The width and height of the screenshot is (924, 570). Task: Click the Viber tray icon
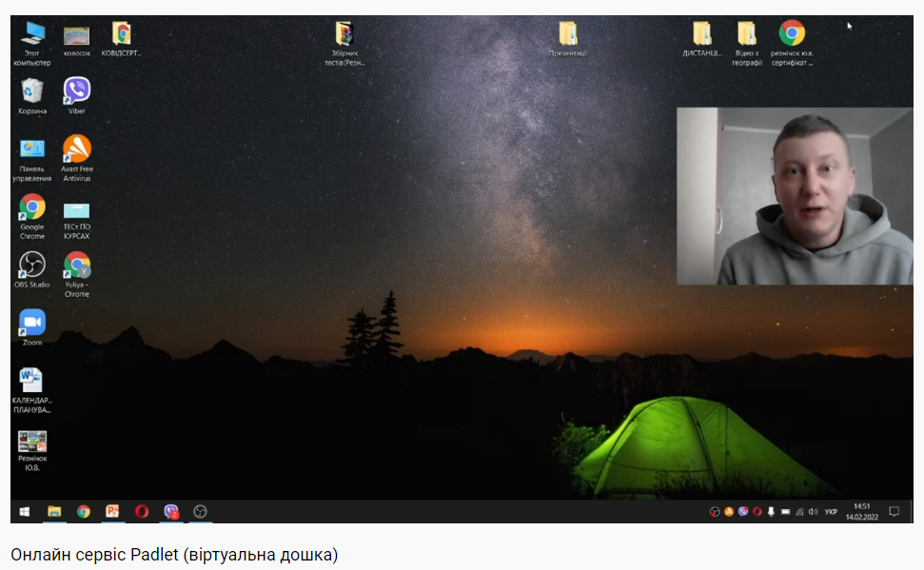pos(743,512)
